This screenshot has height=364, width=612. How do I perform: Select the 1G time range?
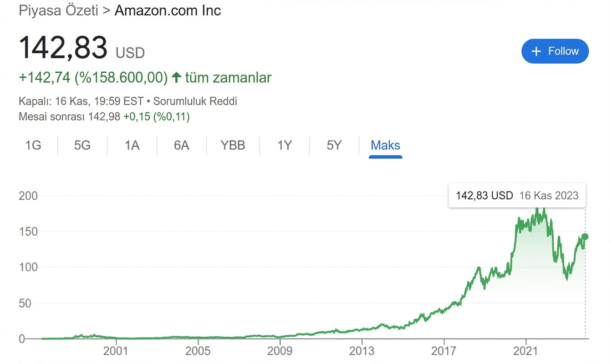[33, 145]
